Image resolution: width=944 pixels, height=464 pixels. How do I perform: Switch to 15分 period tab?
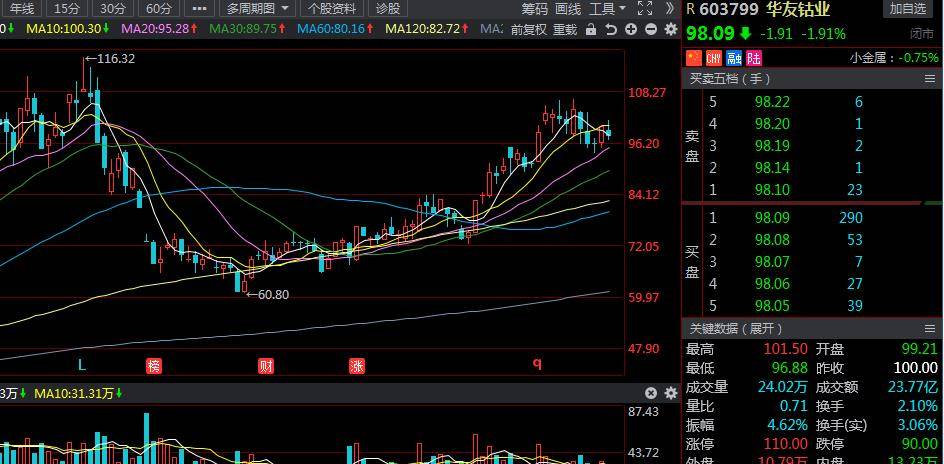(66, 8)
